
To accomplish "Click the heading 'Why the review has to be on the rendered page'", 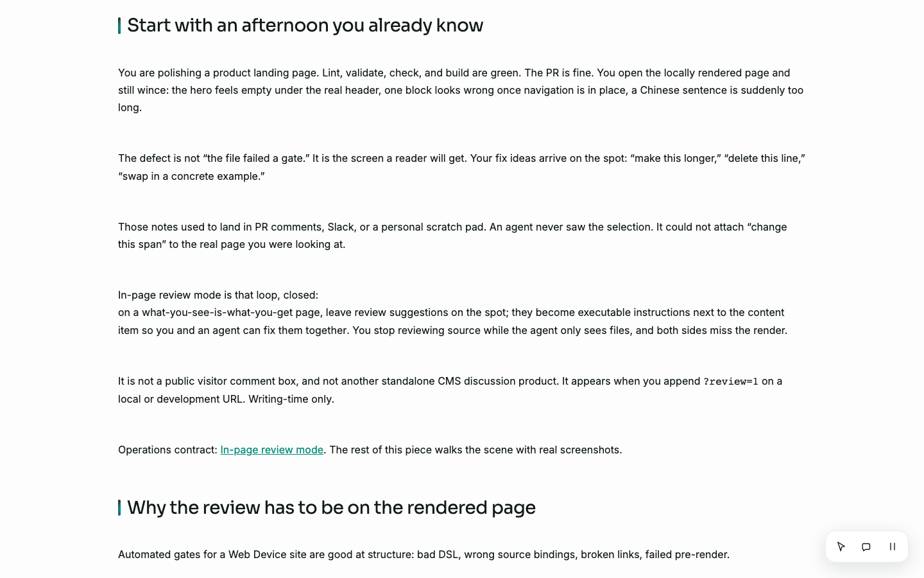I will (x=331, y=507).
